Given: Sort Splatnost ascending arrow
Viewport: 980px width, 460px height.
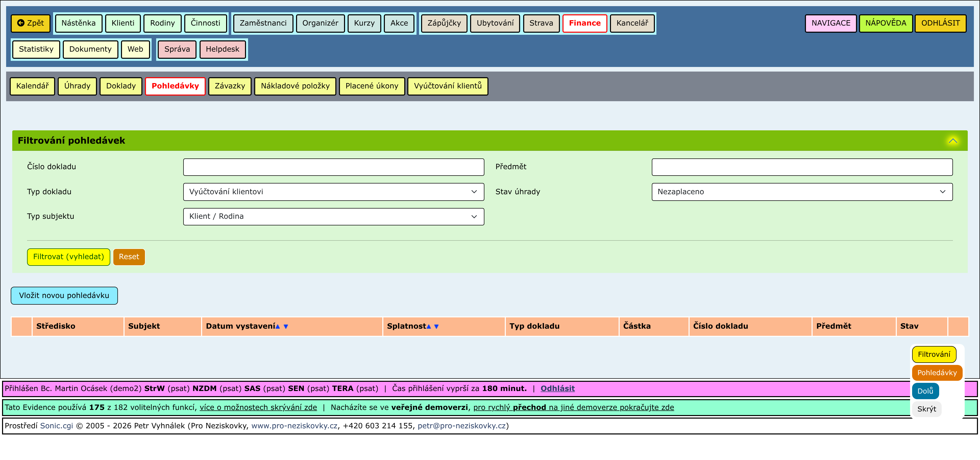Looking at the screenshot, I should pos(429,327).
